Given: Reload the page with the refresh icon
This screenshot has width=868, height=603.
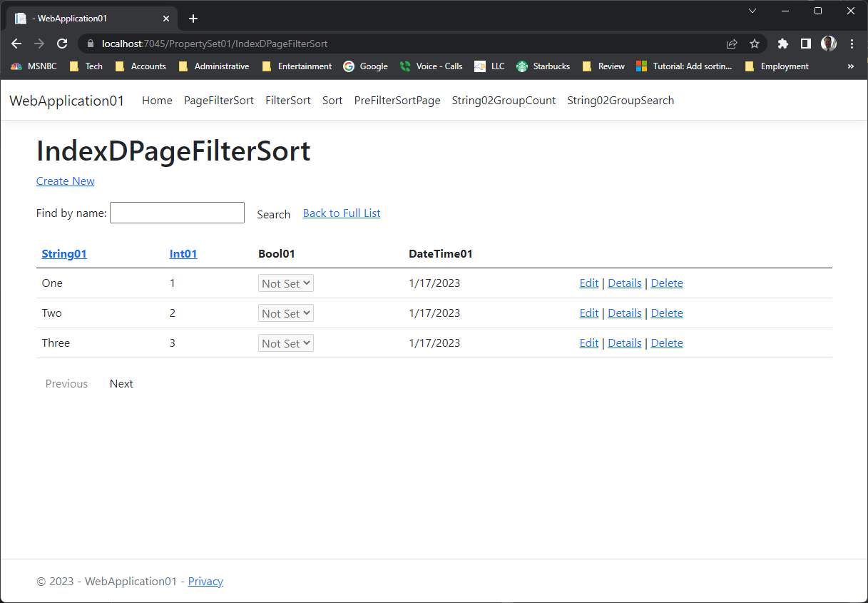Looking at the screenshot, I should click(x=62, y=44).
